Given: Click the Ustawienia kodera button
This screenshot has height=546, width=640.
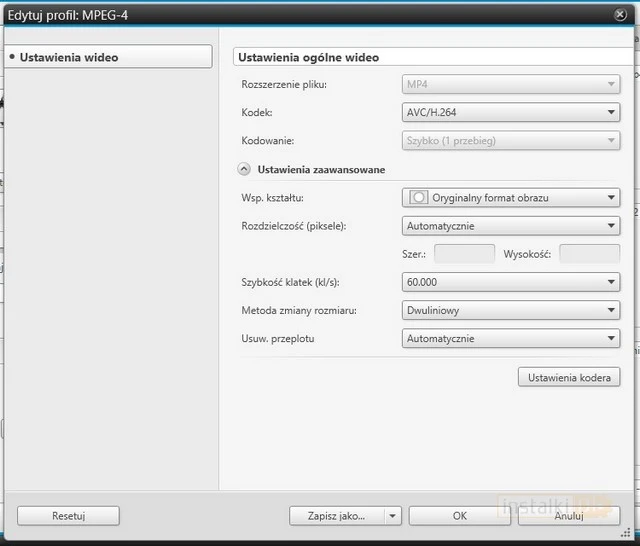Looking at the screenshot, I should pos(568,377).
